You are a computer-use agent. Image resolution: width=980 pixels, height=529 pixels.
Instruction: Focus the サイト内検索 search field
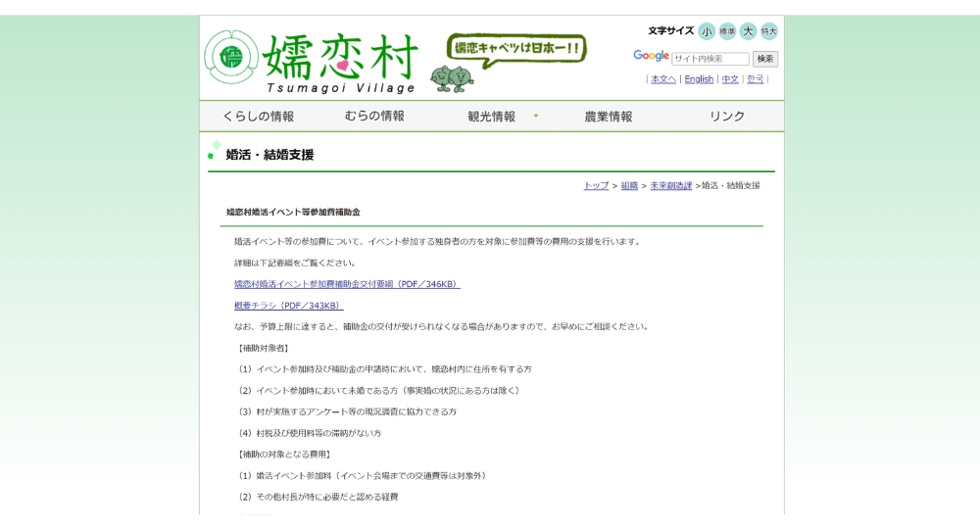(x=710, y=59)
